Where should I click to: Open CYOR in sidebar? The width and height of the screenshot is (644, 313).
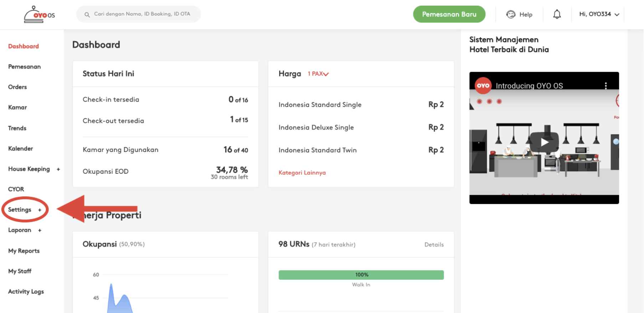[16, 189]
